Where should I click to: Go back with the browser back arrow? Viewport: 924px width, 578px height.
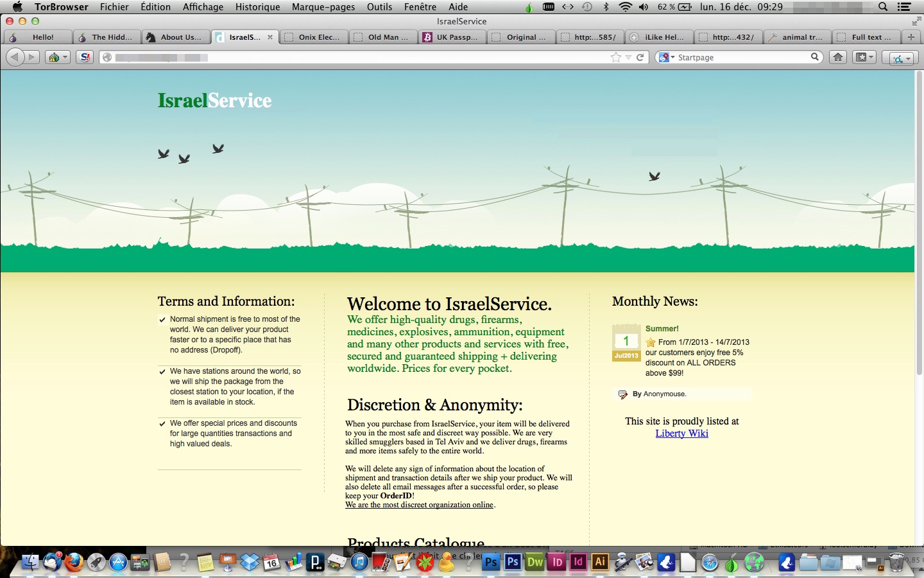tap(14, 57)
